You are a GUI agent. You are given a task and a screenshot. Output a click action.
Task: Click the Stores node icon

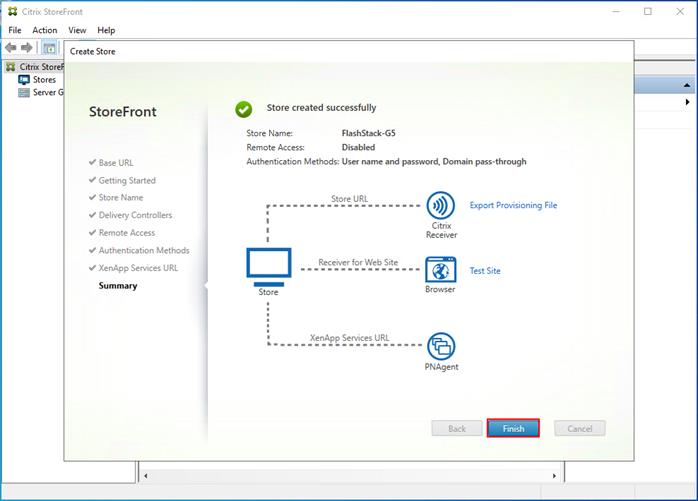tap(24, 80)
